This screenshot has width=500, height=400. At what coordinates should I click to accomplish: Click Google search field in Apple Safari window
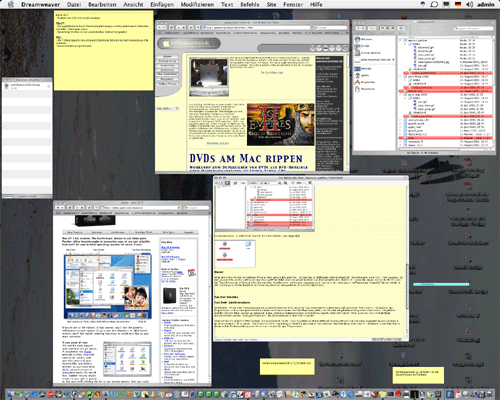pyautogui.click(x=196, y=207)
